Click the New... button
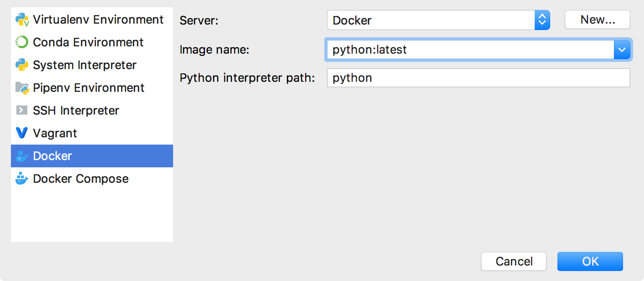 (x=597, y=20)
